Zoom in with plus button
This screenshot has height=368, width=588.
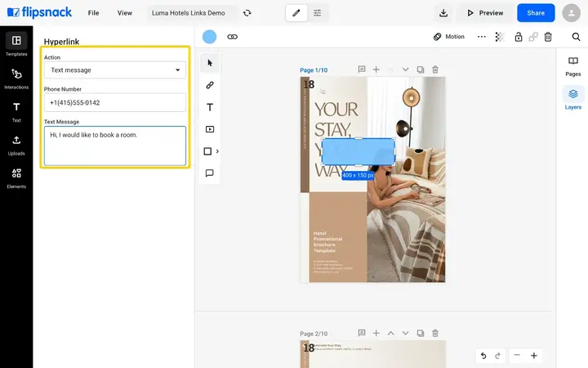coord(534,355)
